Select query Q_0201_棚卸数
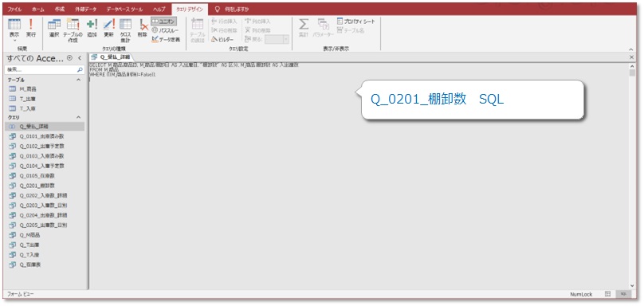This screenshot has width=644, height=306. point(45,186)
